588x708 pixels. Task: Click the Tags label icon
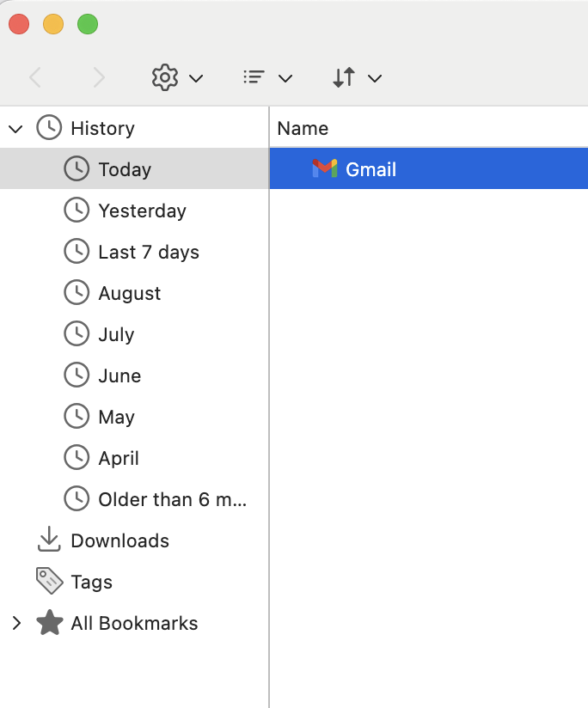49,582
